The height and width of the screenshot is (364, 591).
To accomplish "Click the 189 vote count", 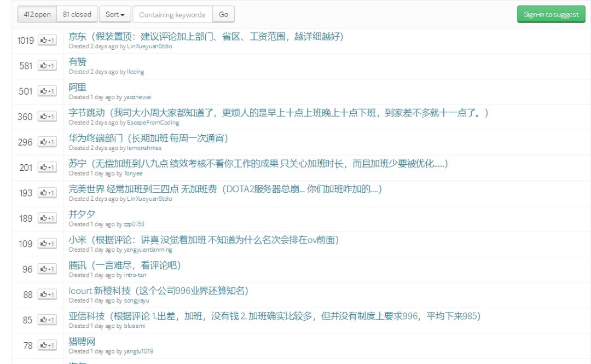I will click(x=26, y=218).
